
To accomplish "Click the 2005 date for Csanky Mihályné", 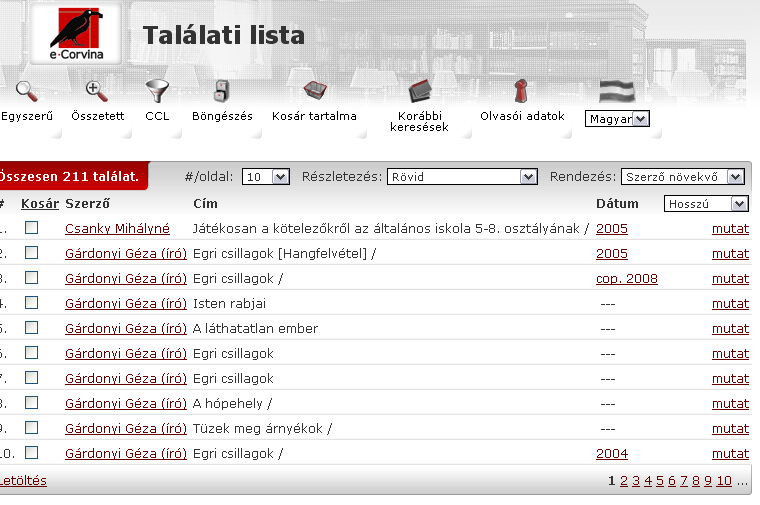I will coord(612,228).
